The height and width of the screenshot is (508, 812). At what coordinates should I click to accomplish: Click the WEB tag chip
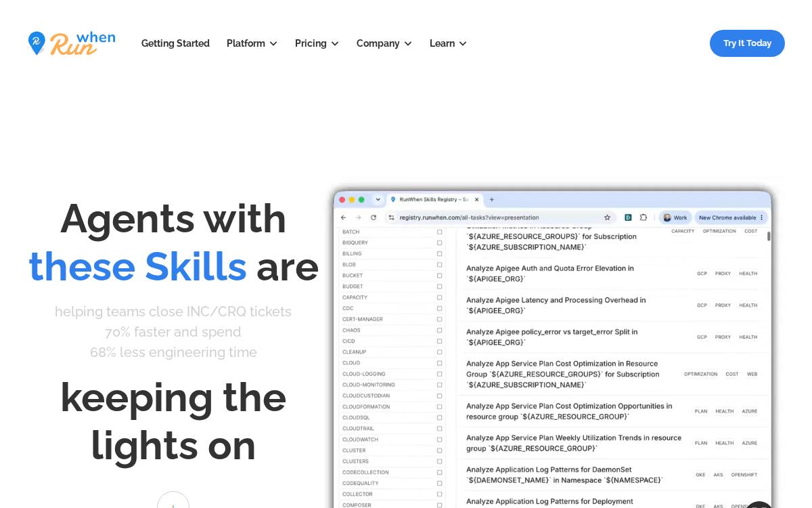pos(752,374)
